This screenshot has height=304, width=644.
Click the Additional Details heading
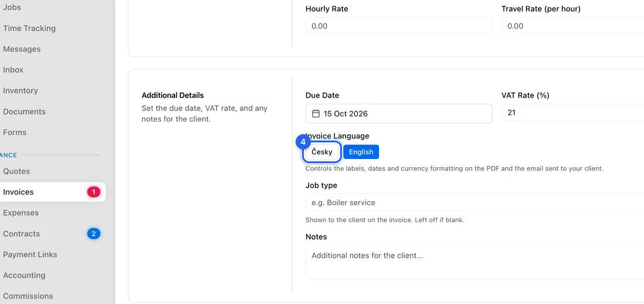pyautogui.click(x=173, y=96)
